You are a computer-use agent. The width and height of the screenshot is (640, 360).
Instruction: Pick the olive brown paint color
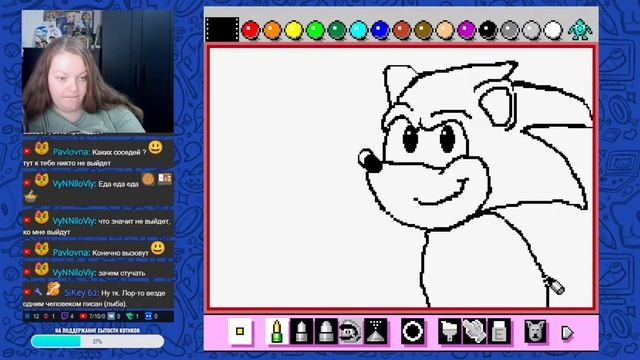[x=423, y=30]
